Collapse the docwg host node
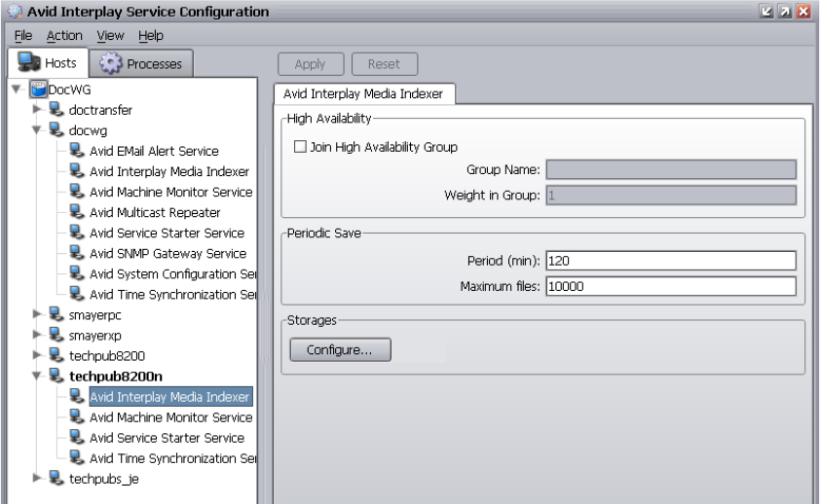 click(x=37, y=130)
